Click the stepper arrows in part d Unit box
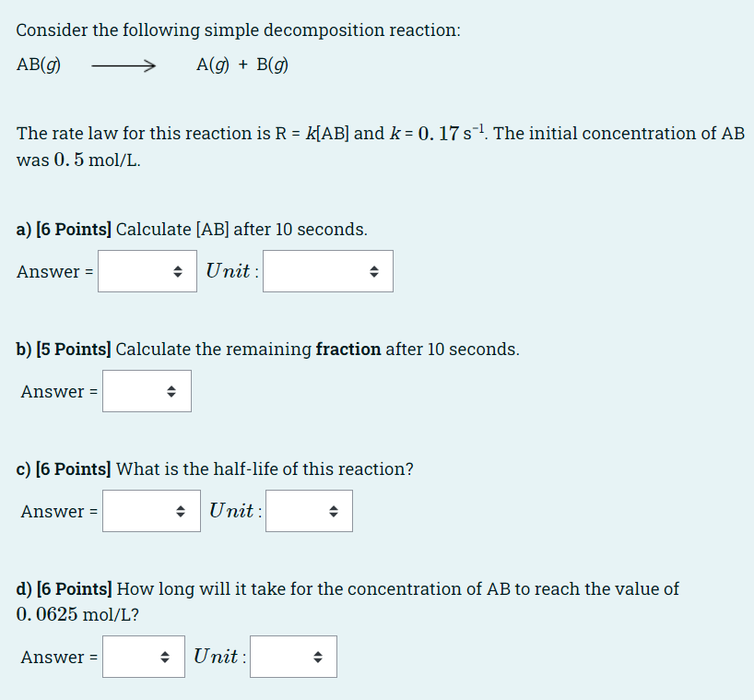This screenshot has width=754, height=700. tap(317, 657)
